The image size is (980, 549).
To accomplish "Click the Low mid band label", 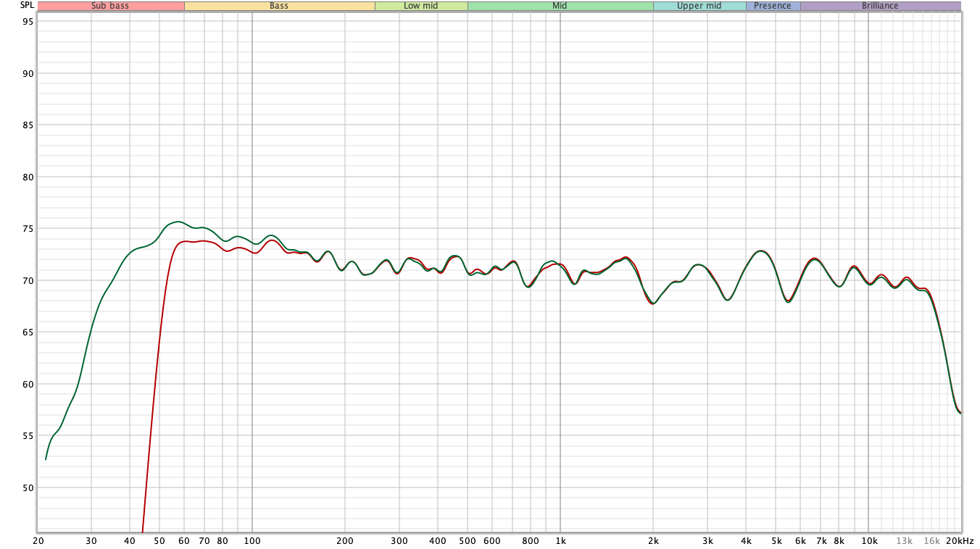I will point(421,6).
